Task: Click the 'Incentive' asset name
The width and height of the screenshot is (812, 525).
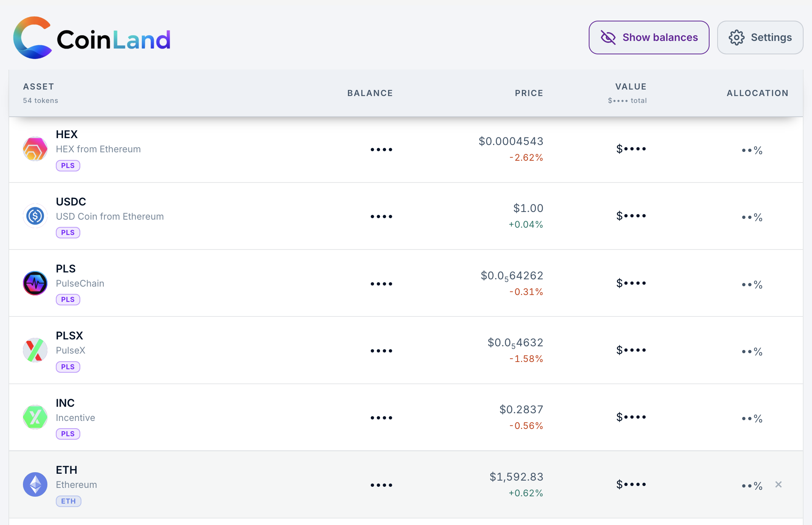Action: (75, 418)
